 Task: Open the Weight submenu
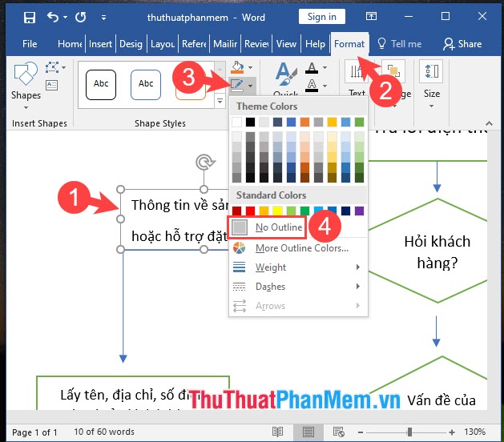pyautogui.click(x=298, y=267)
